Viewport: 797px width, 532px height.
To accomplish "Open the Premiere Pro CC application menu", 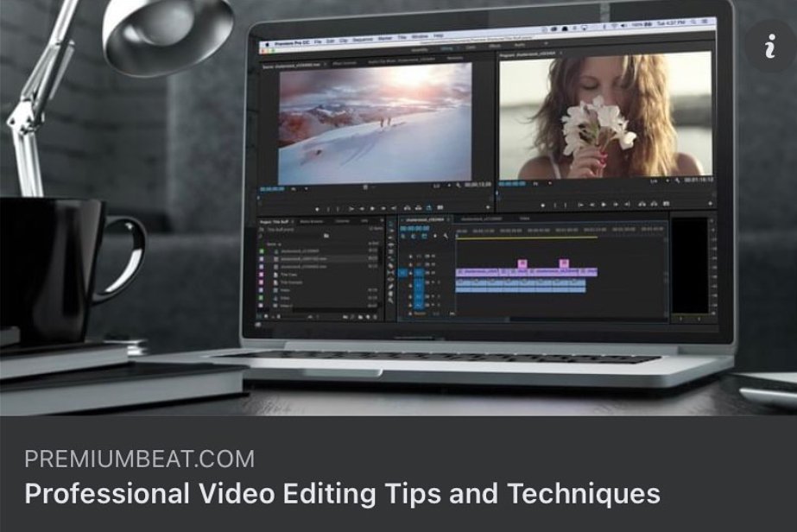I will 291,43.
